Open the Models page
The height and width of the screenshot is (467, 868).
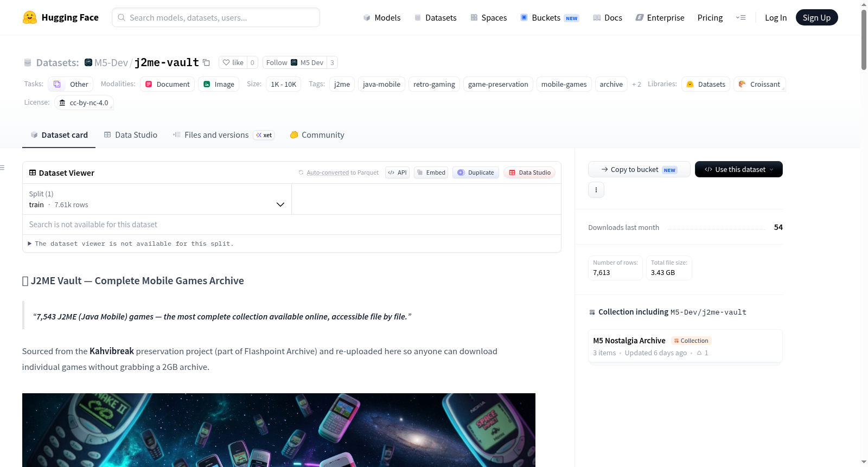(382, 17)
